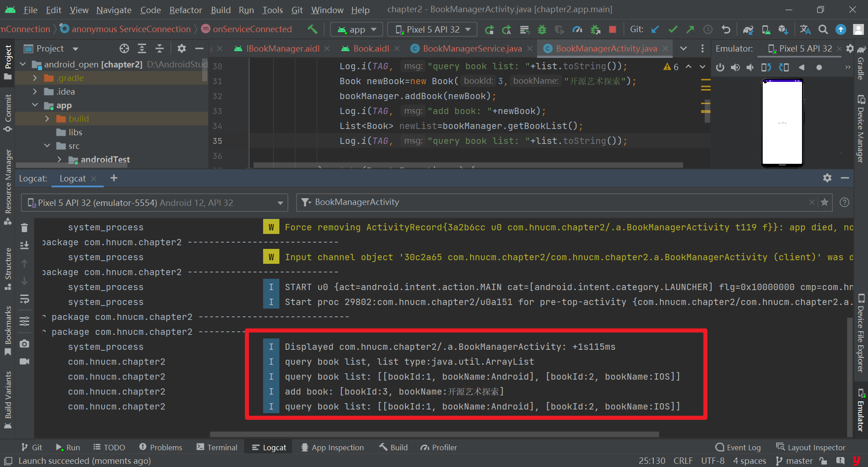This screenshot has width=868, height=467.
Task: Open logcat configuration sliders icon
Action: [24, 321]
